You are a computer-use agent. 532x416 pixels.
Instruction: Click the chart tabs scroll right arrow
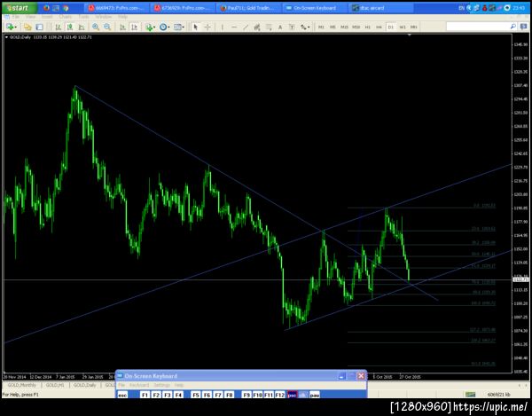pos(526,385)
